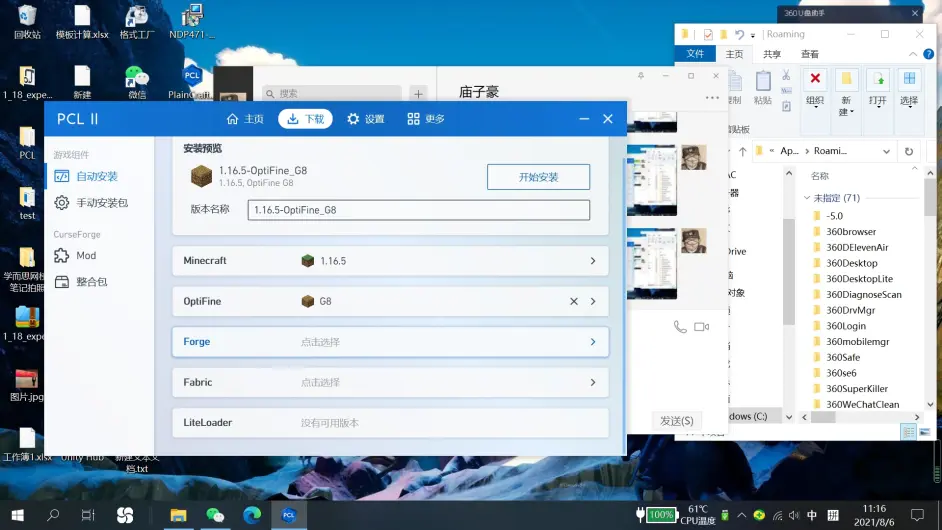Remove the selected OptiFine G8 version
The image size is (942, 530).
574,302
